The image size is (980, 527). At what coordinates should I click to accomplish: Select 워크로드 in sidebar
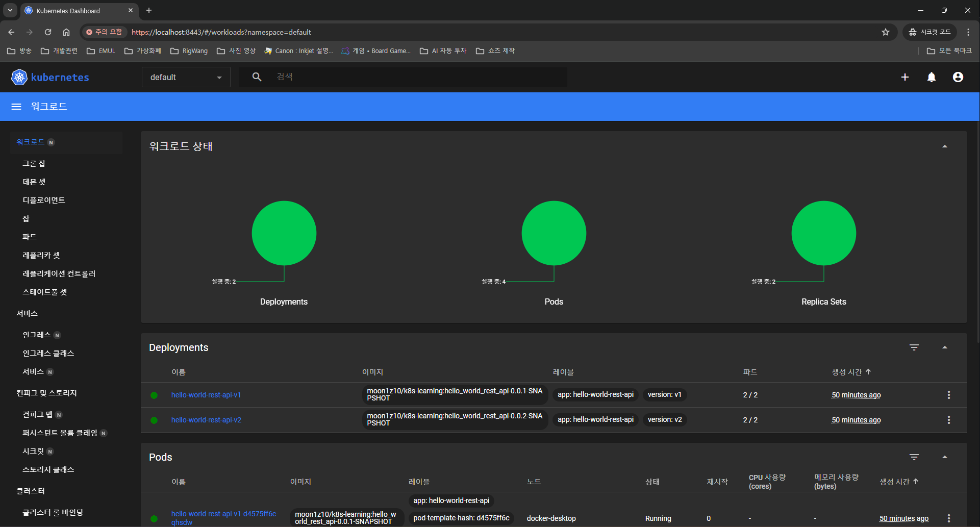click(x=66, y=142)
